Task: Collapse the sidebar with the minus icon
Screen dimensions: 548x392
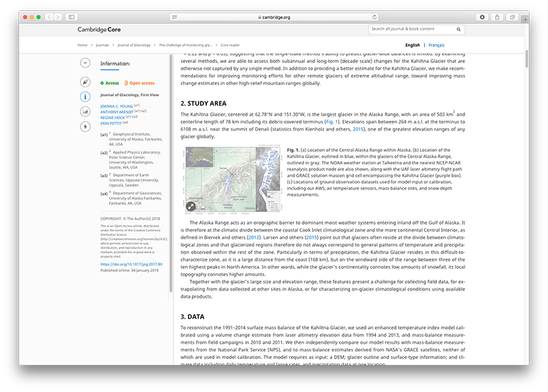Action: [85, 63]
